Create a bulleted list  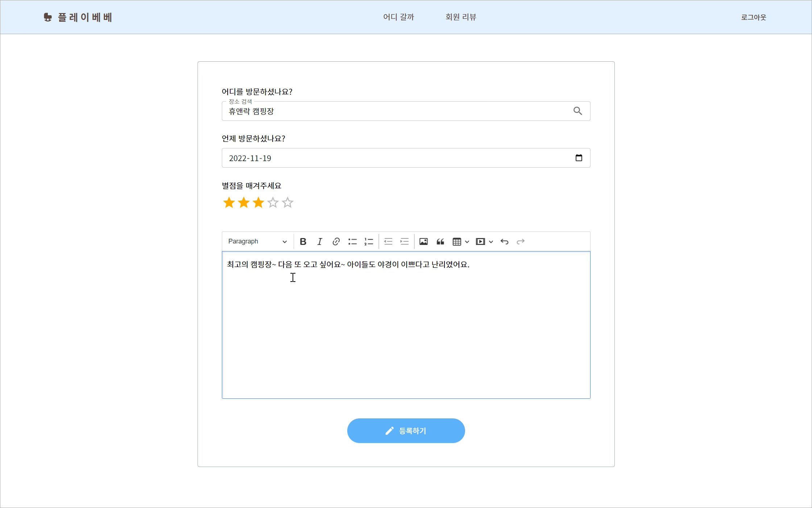pos(352,242)
